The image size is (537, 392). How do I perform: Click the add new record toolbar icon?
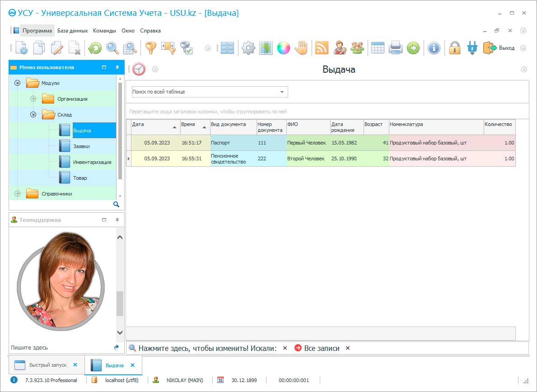coord(21,48)
